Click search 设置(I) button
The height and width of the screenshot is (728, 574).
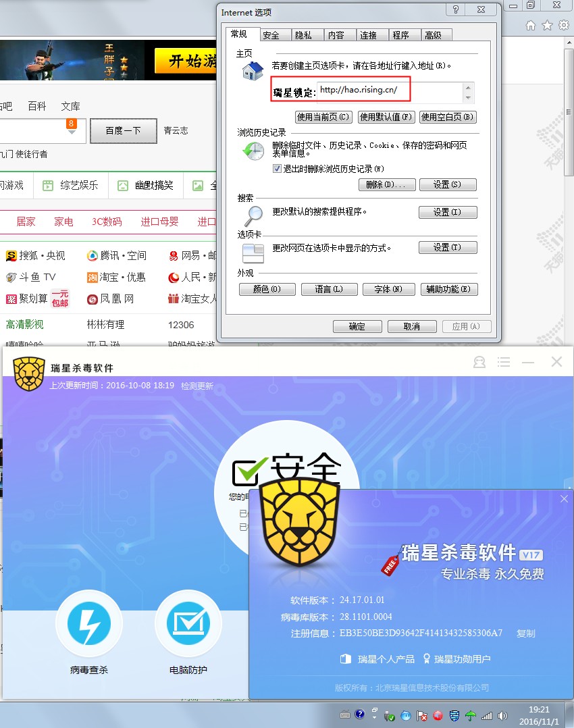448,212
